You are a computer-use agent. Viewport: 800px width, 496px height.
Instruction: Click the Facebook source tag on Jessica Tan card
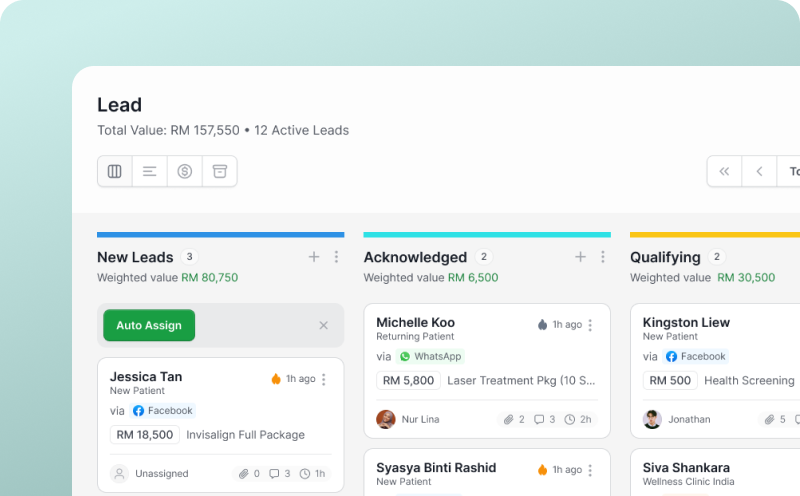(x=163, y=411)
